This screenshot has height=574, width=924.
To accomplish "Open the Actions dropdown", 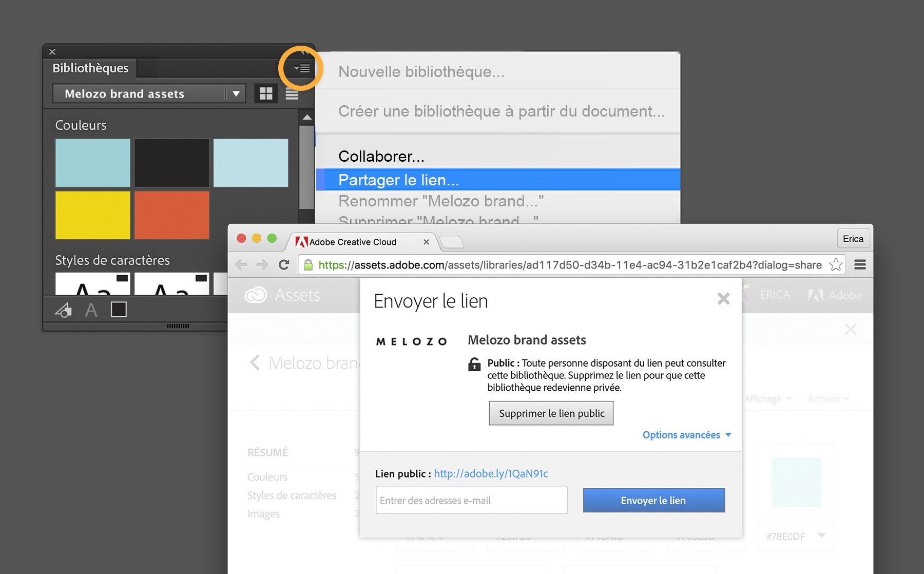I will pyautogui.click(x=829, y=399).
